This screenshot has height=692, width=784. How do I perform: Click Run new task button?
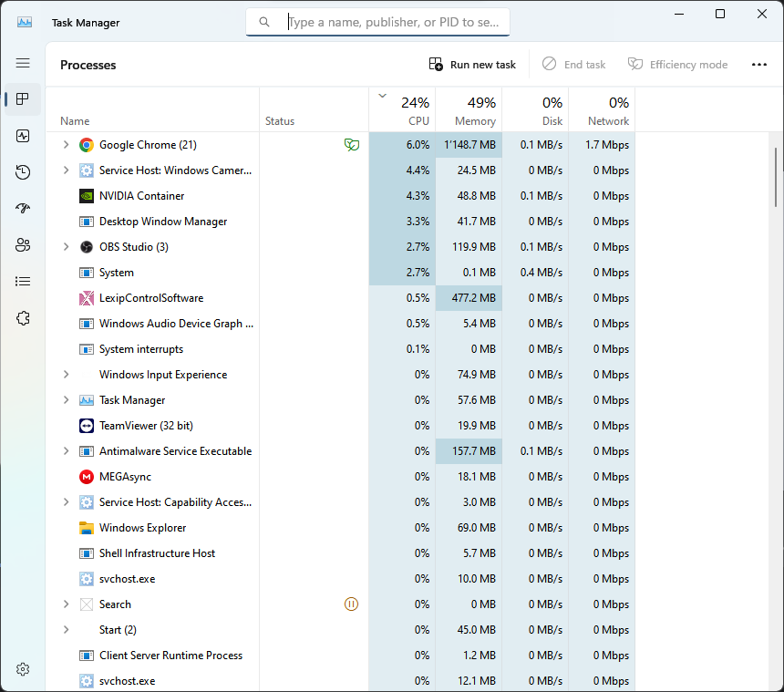472,65
